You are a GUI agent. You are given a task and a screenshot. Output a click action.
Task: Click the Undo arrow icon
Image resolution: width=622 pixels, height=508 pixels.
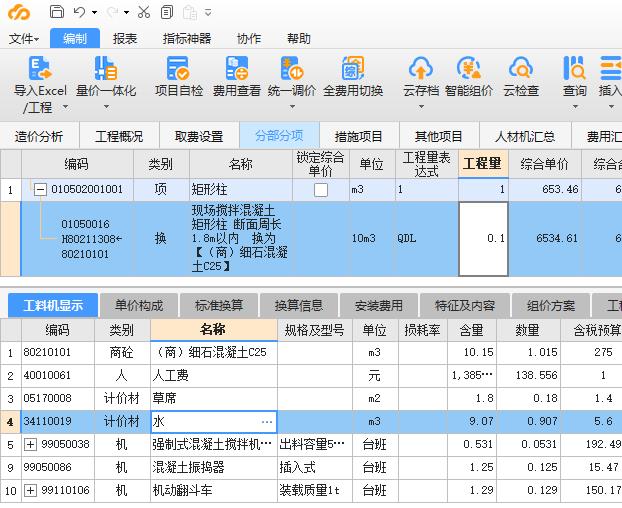coord(79,12)
